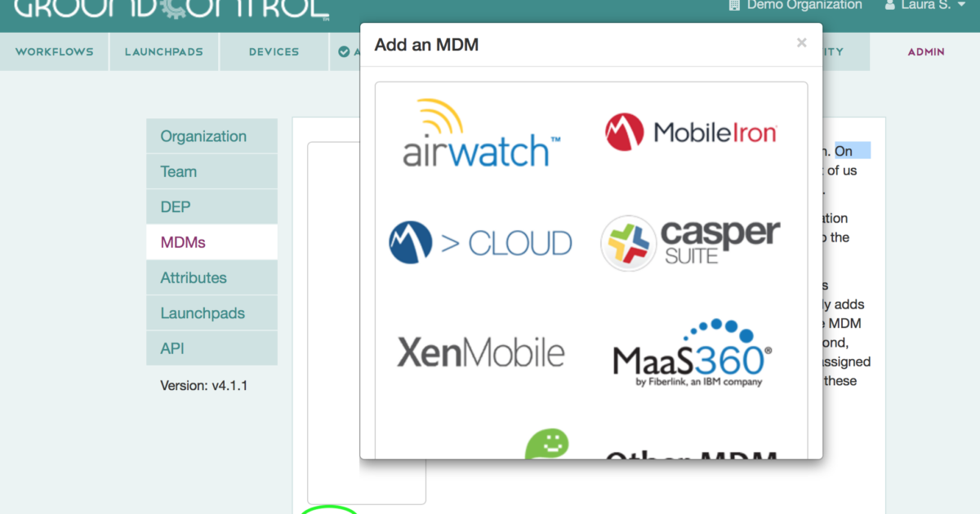Select the XenMobile MDM logo
This screenshot has width=980, height=514.
tap(481, 351)
